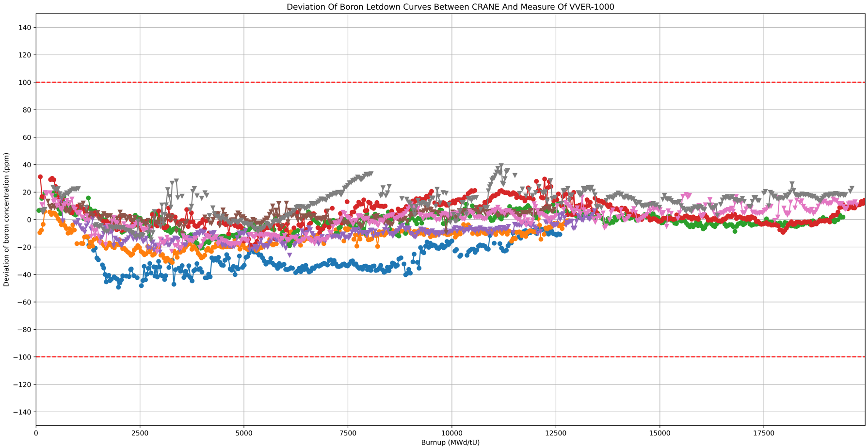Click the y-axis tick label −40
This screenshot has height=448, width=868.
[24, 275]
